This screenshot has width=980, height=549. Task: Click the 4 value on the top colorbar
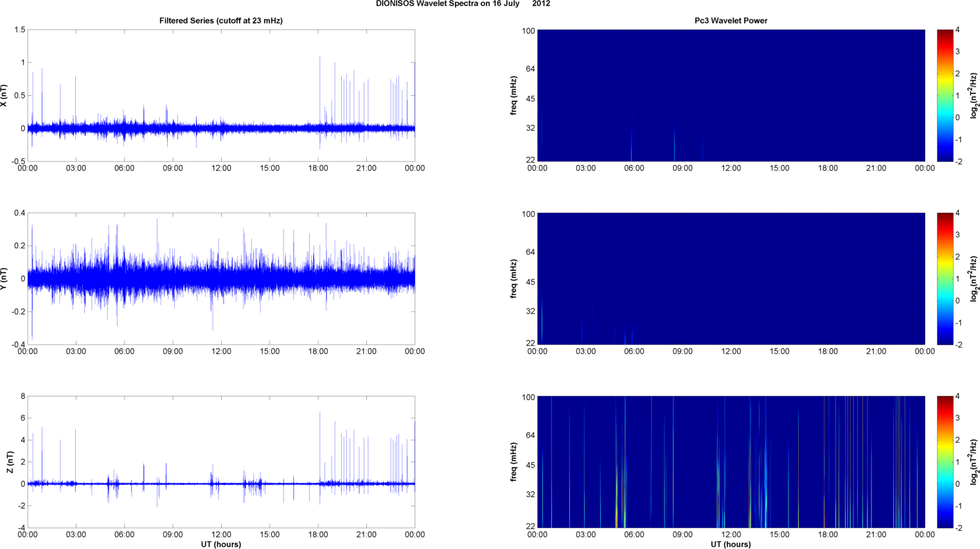(x=958, y=30)
